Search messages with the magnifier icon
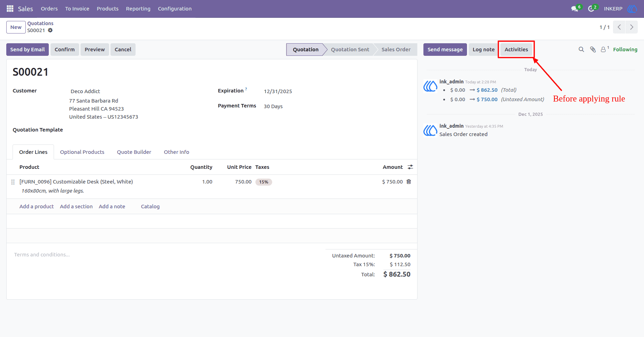Viewport: 644px width, 337px height. pos(581,50)
